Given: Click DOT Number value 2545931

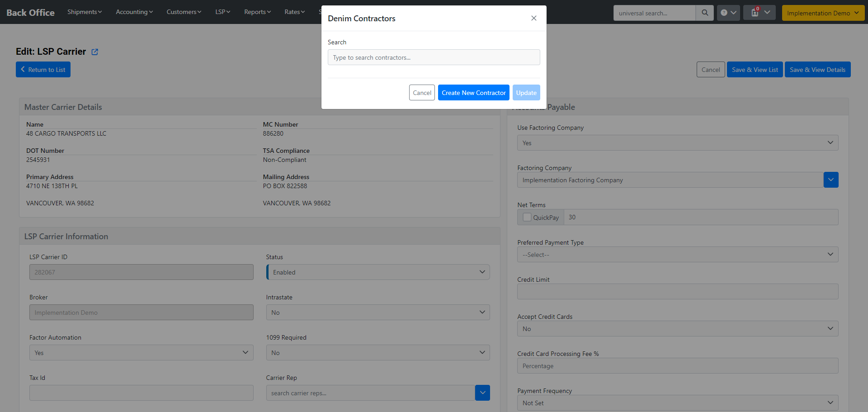Looking at the screenshot, I should (38, 160).
